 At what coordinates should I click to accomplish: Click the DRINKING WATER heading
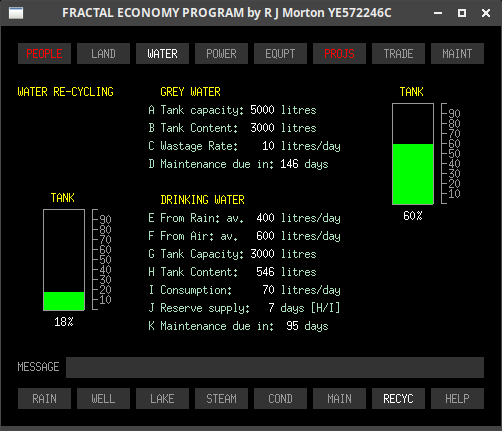click(x=202, y=200)
